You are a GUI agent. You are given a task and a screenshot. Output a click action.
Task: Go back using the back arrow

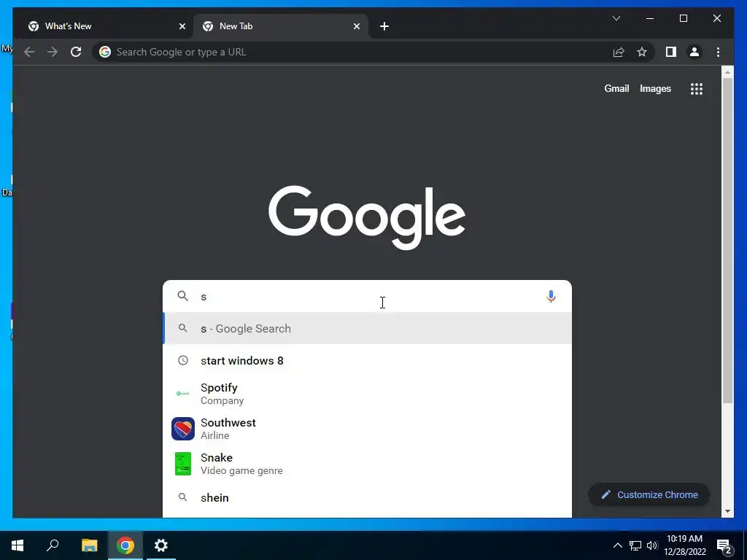pyautogui.click(x=29, y=52)
